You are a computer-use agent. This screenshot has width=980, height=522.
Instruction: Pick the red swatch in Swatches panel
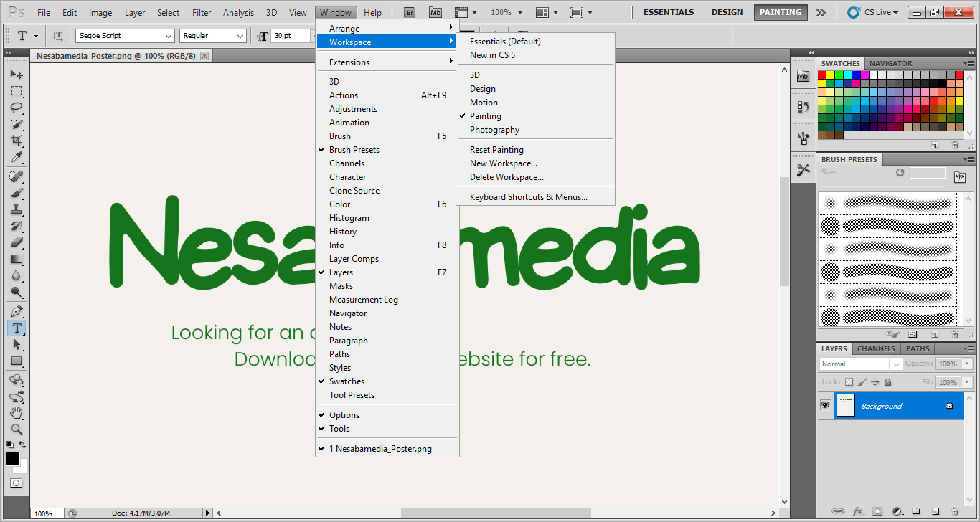click(x=822, y=75)
